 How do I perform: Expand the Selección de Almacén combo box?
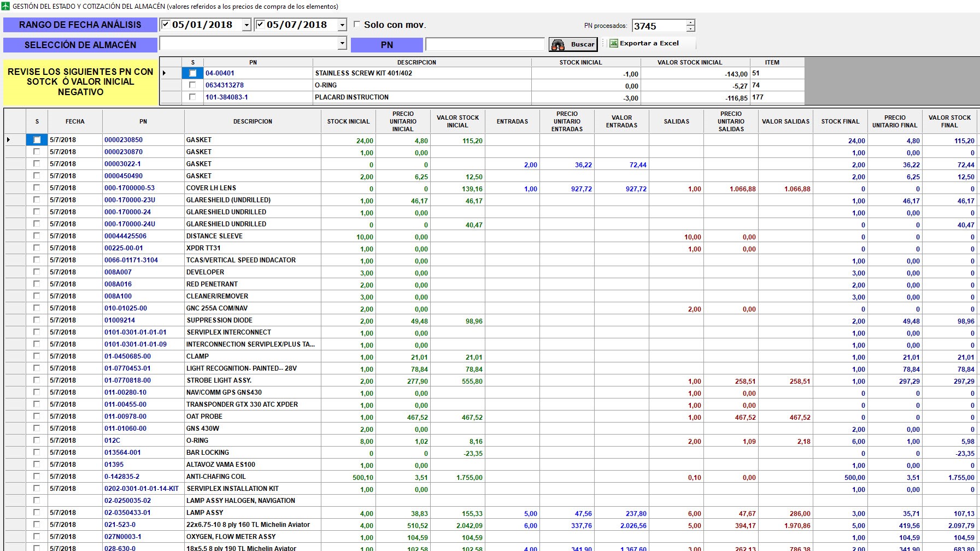342,43
